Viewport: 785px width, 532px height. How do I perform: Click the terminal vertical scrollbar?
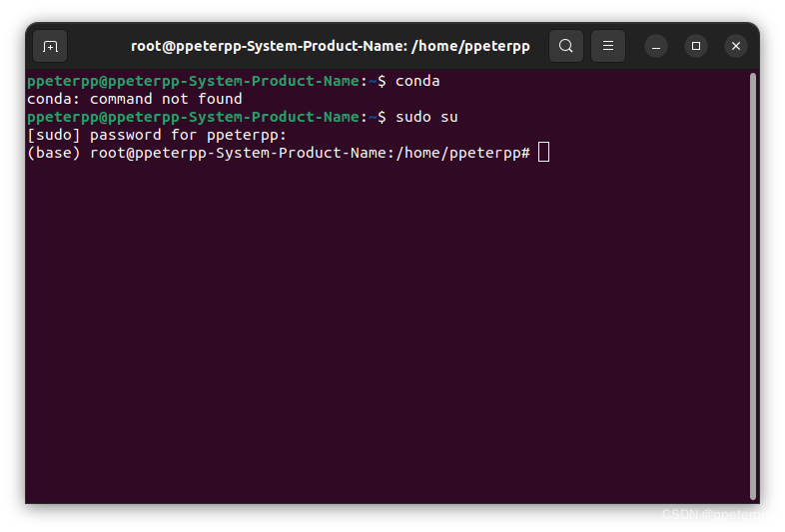coord(752,286)
